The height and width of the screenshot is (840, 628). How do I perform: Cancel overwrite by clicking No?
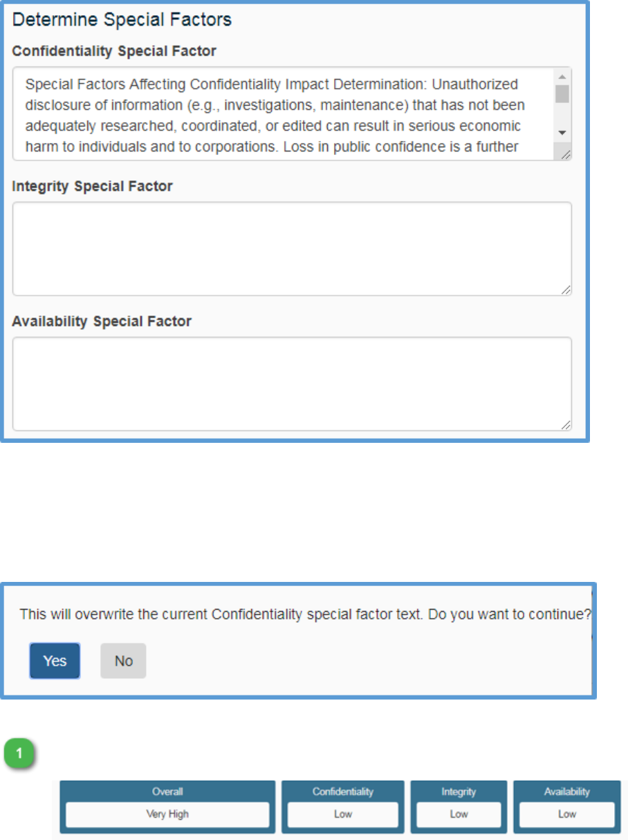tap(123, 661)
